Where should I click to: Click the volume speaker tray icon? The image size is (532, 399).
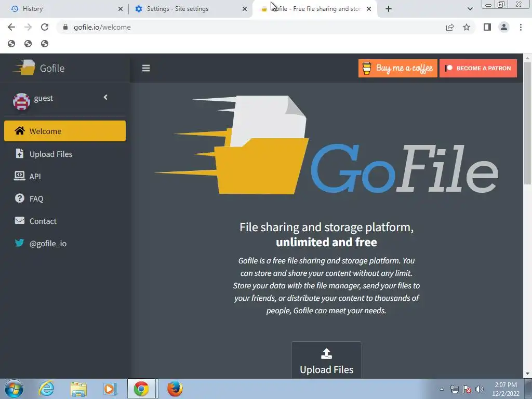coord(480,389)
